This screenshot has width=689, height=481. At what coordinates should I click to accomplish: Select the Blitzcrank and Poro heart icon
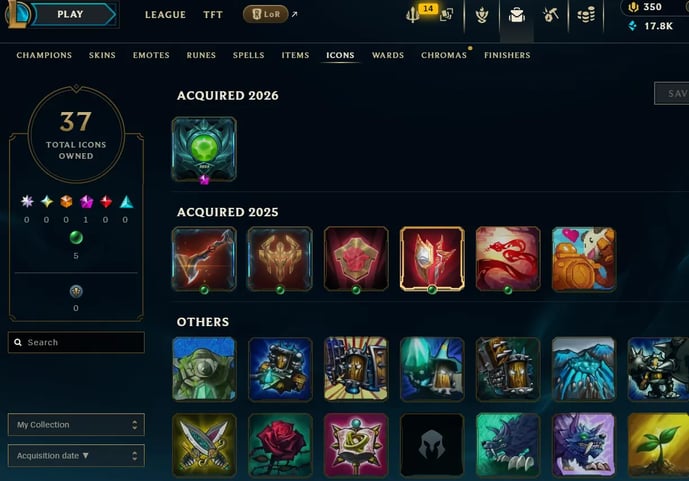[584, 259]
